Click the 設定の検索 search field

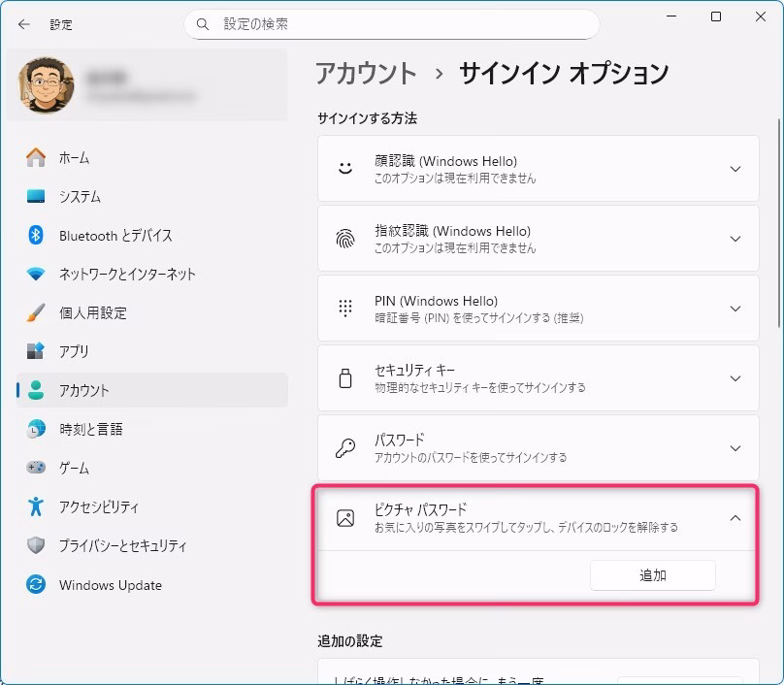pos(398,24)
